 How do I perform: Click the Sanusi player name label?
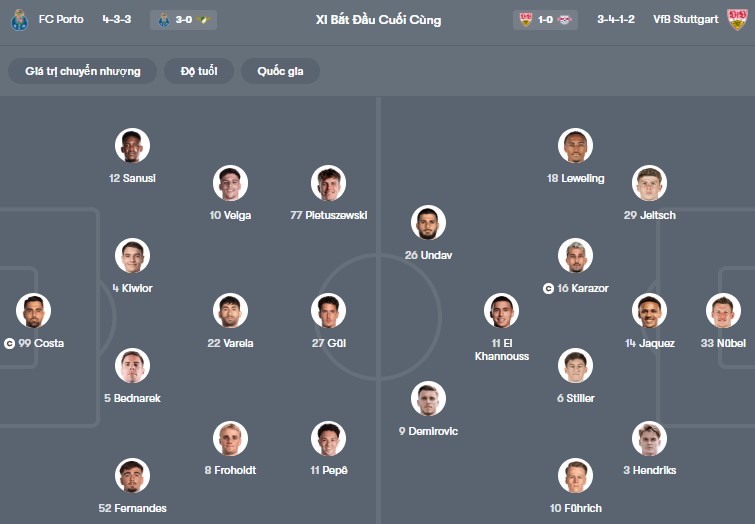coord(132,178)
